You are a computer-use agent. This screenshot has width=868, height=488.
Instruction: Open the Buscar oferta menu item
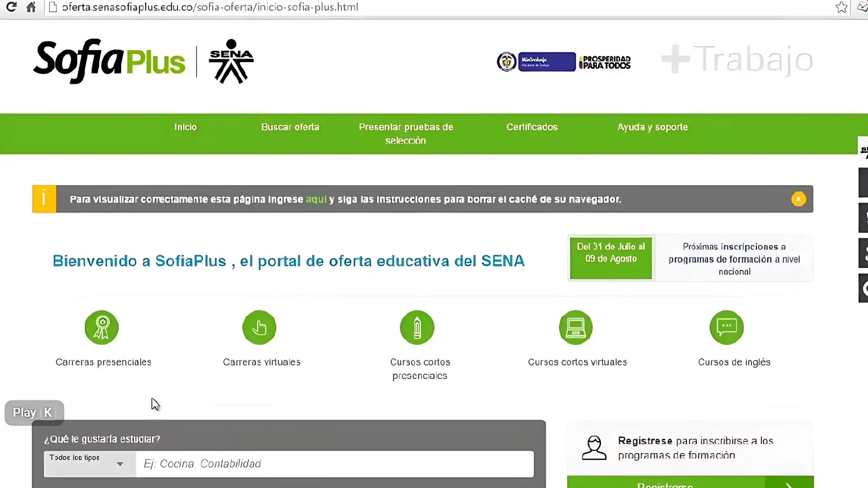[290, 127]
